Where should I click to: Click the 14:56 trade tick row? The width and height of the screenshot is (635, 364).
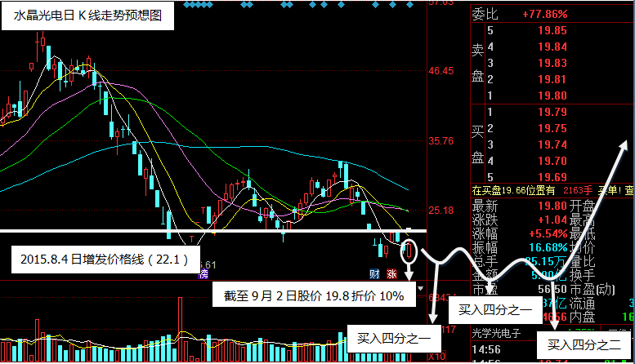[486, 349]
